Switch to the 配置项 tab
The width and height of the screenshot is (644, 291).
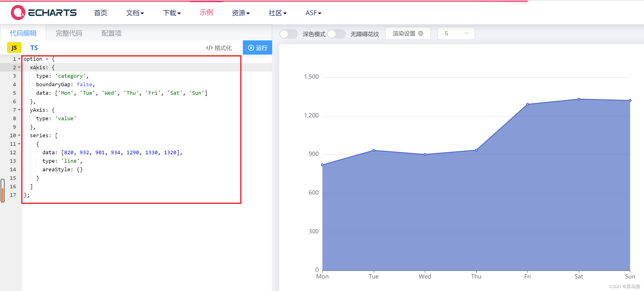click(111, 33)
